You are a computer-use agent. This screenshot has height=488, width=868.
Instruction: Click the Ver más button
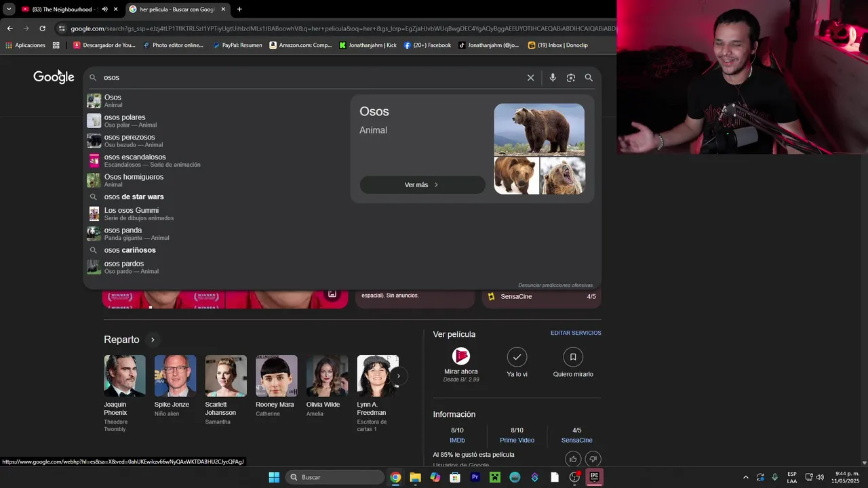point(422,185)
